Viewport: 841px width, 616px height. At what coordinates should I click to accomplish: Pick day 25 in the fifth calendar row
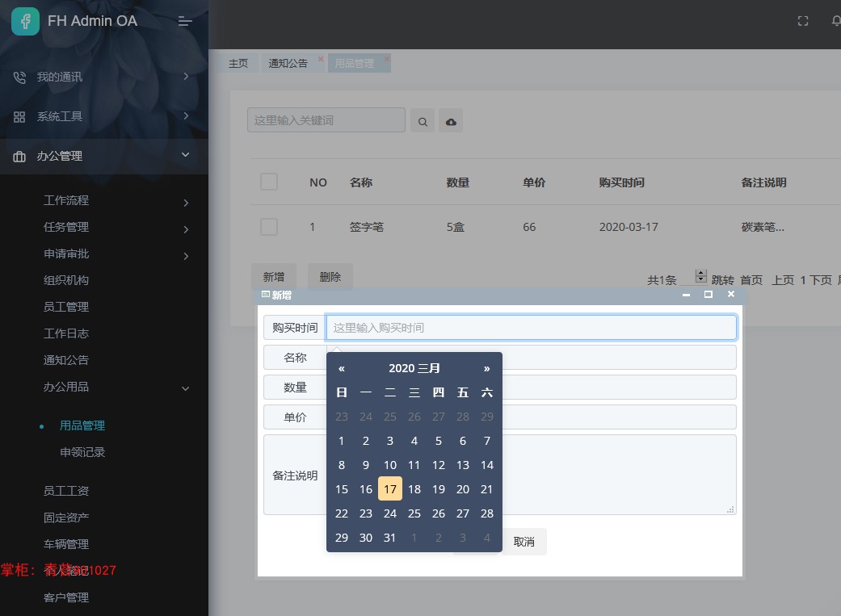(x=414, y=513)
